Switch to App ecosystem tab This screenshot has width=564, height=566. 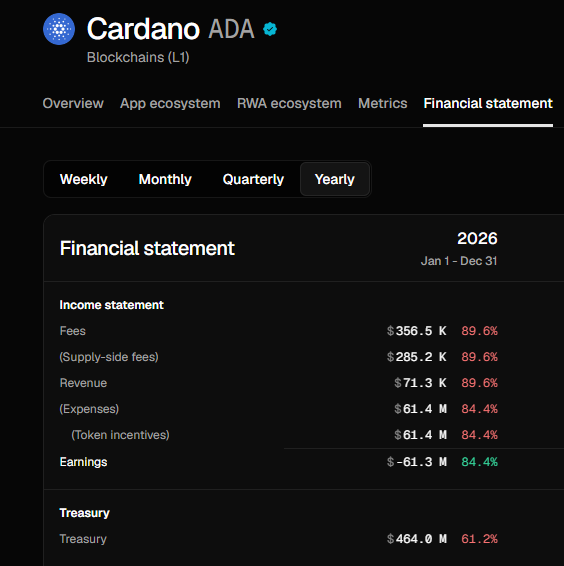point(170,103)
